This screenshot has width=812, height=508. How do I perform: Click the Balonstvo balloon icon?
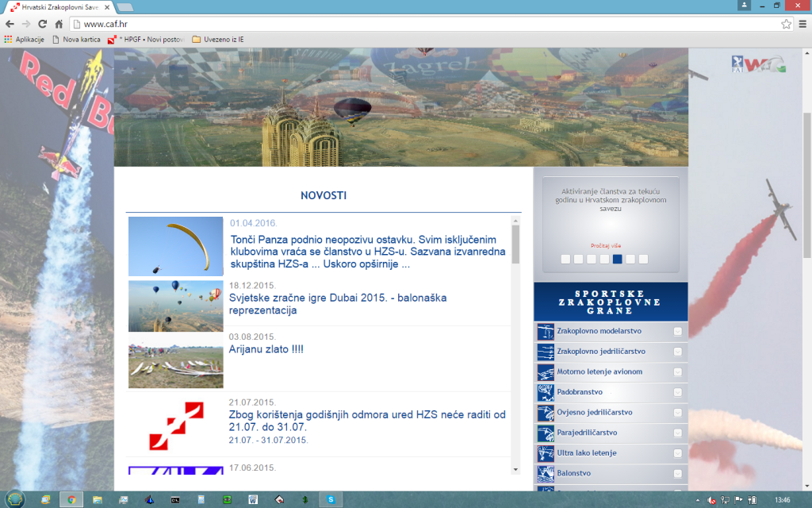pyautogui.click(x=546, y=473)
